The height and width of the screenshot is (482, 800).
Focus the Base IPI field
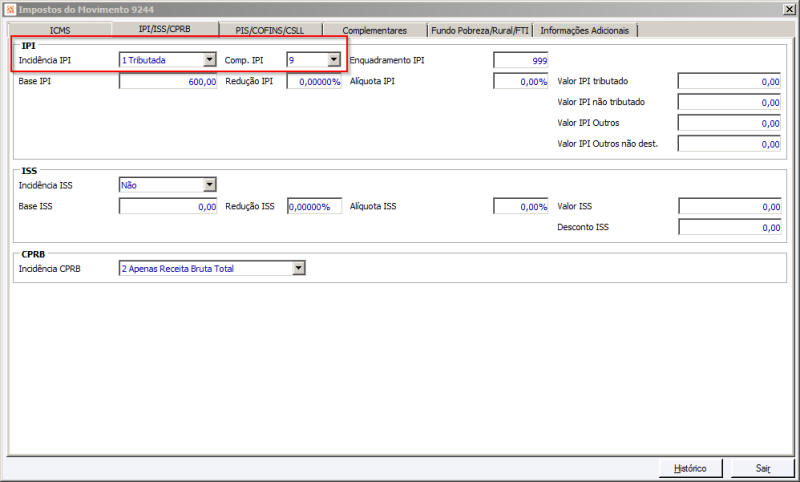[168, 81]
